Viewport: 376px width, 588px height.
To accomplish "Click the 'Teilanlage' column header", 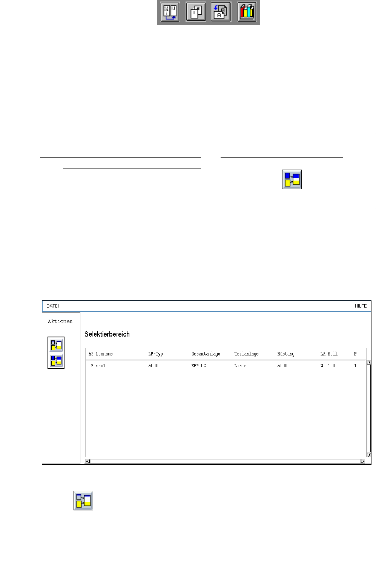I will point(246,354).
